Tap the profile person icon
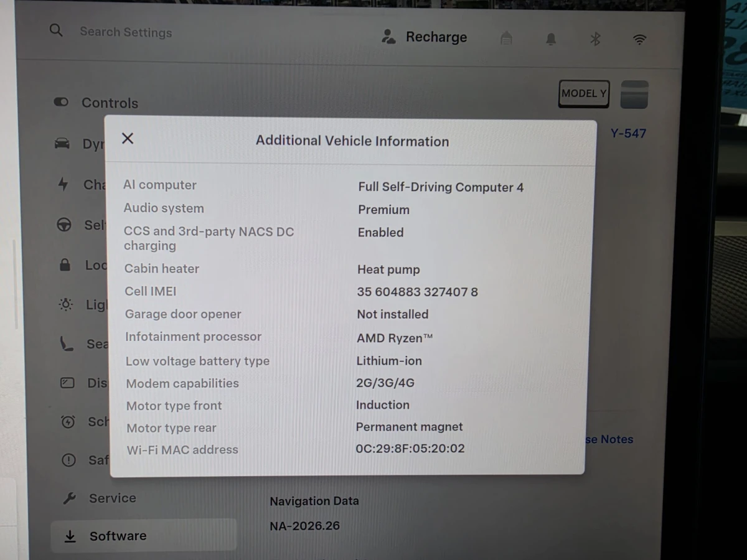The height and width of the screenshot is (560, 747). click(388, 37)
